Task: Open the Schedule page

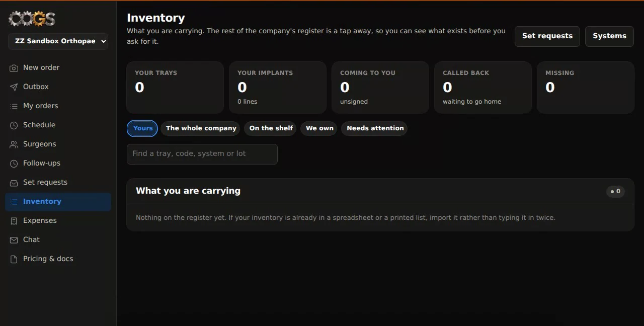Action: click(x=58, y=125)
